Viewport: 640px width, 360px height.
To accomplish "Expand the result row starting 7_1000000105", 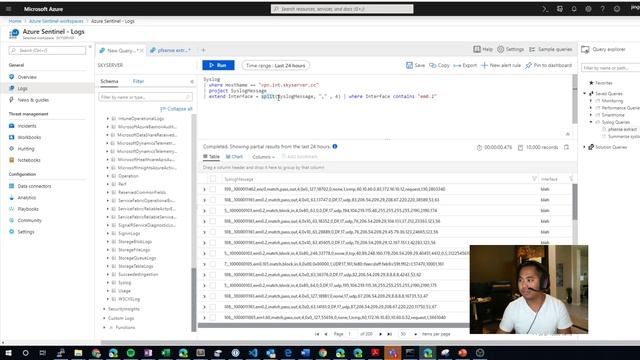I will (204, 264).
